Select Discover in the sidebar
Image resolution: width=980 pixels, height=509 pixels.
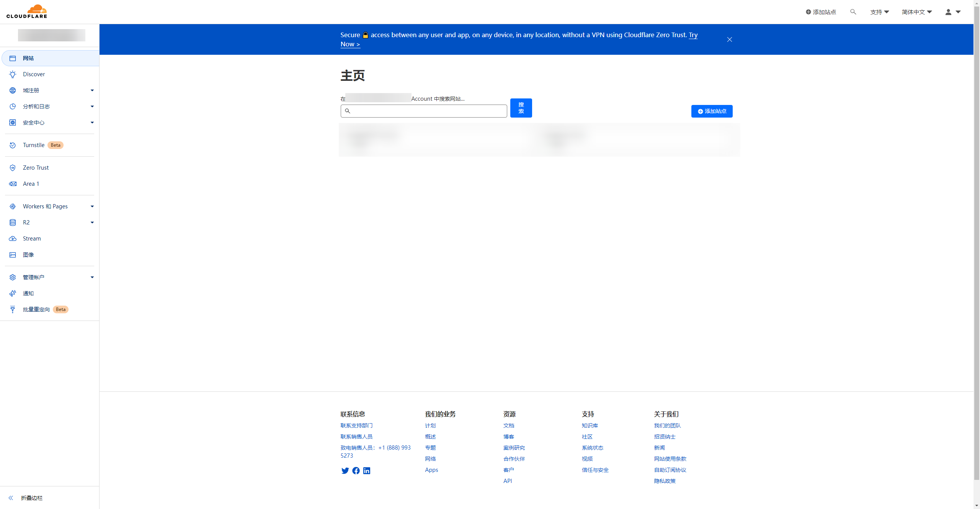[x=34, y=74]
